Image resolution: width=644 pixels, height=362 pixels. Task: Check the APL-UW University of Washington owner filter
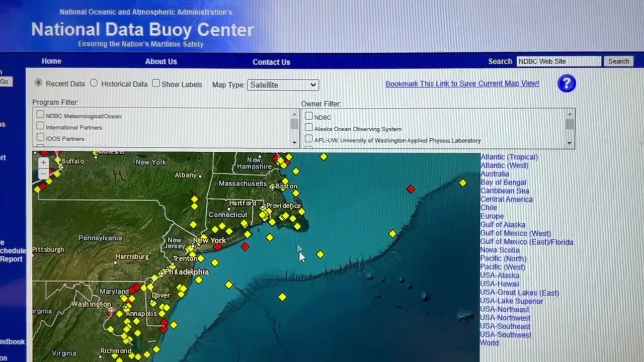(308, 139)
